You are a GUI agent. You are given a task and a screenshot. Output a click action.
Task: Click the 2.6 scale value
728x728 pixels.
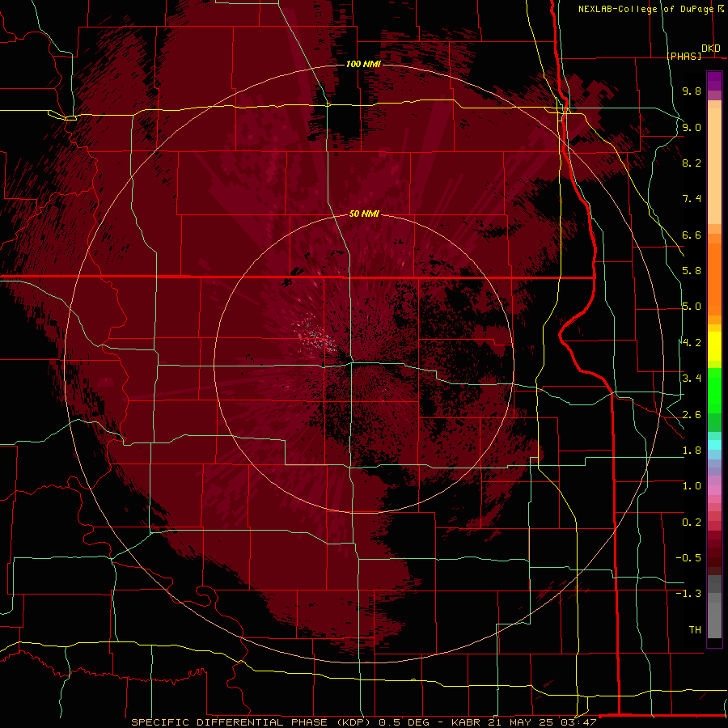pyautogui.click(x=692, y=415)
